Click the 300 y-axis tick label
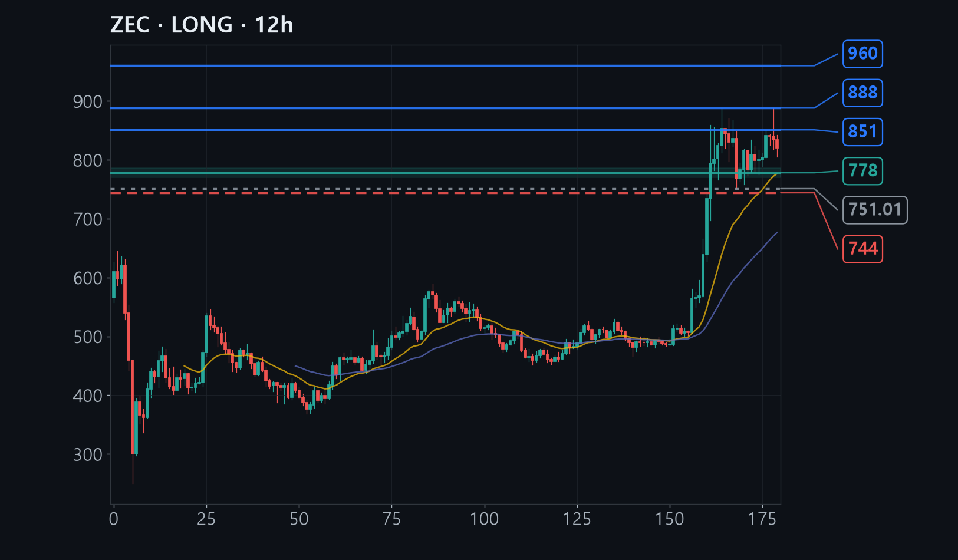 pos(88,455)
